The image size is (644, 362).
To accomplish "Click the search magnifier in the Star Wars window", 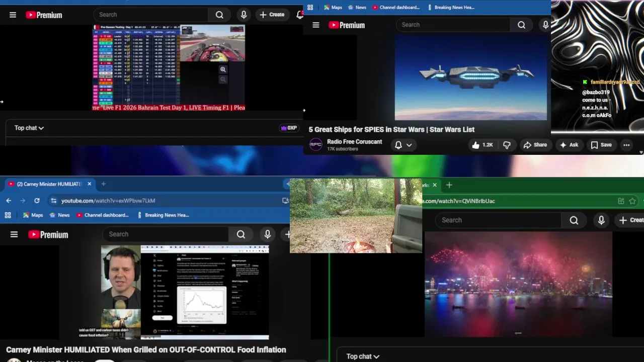I will coord(522,25).
